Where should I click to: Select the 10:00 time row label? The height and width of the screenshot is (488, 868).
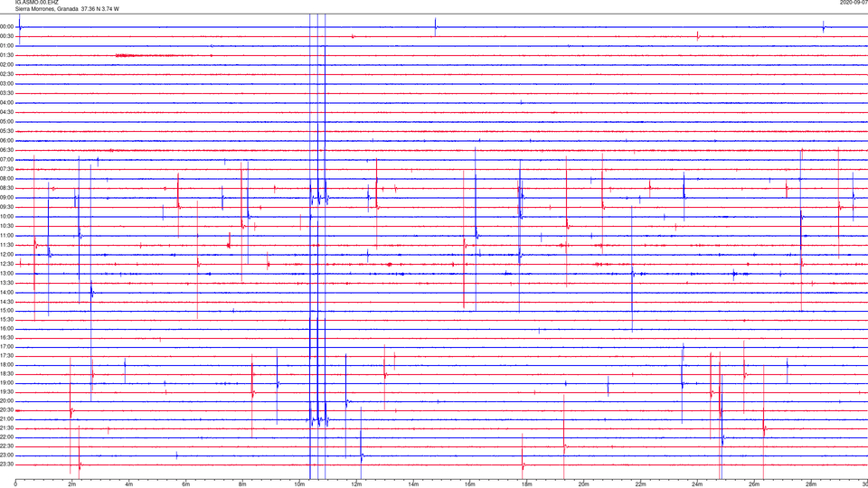point(7,216)
